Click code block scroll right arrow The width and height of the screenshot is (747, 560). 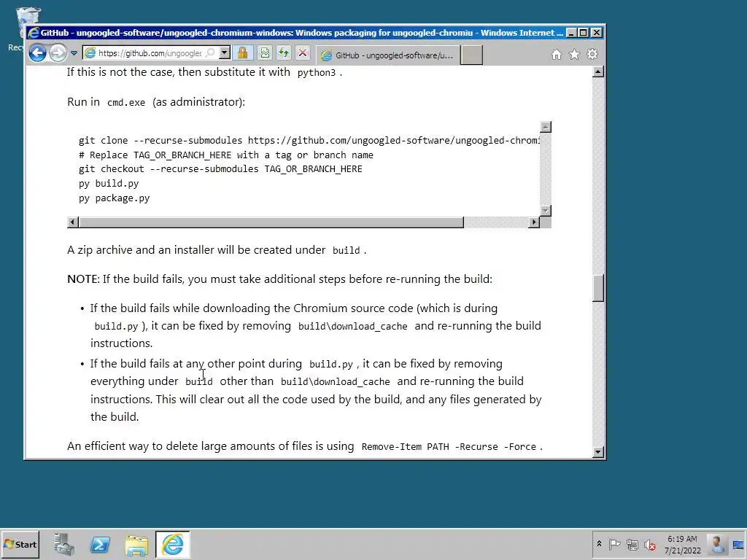tap(534, 222)
